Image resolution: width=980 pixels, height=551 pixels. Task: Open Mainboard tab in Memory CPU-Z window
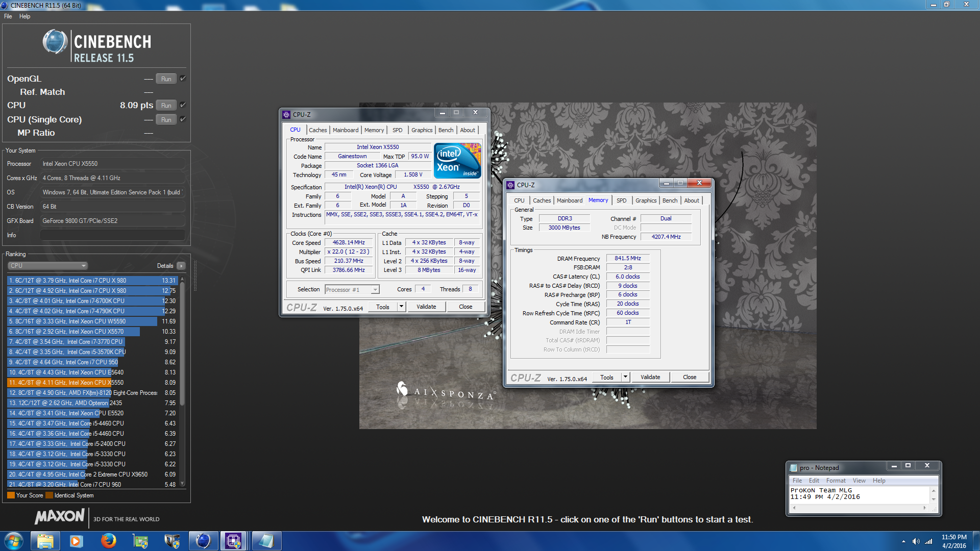click(570, 201)
